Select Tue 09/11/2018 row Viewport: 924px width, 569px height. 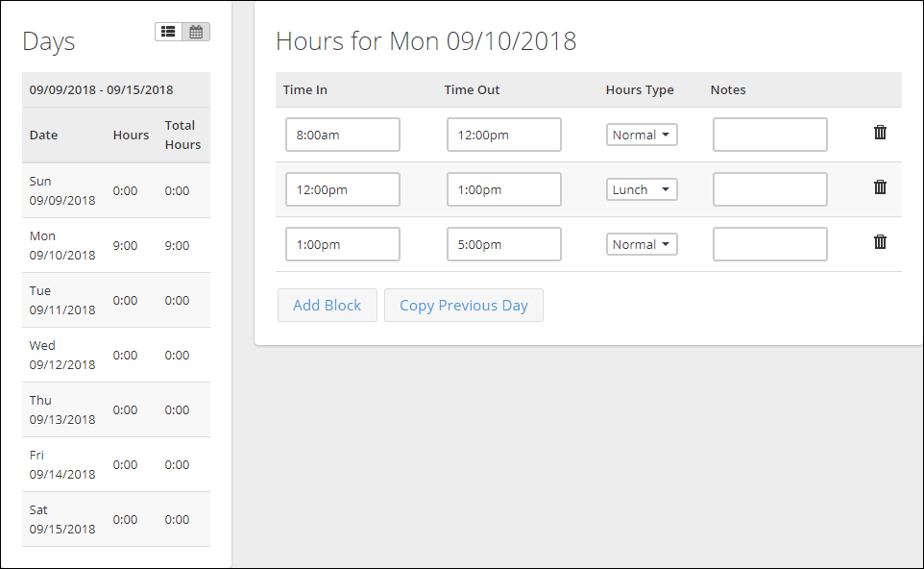pyautogui.click(x=116, y=300)
